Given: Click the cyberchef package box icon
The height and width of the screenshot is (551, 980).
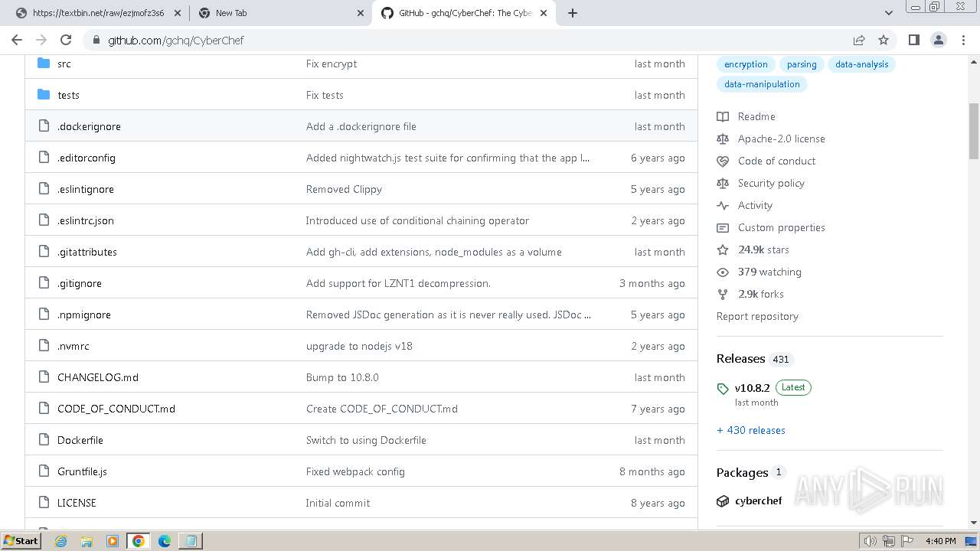Looking at the screenshot, I should click(723, 501).
